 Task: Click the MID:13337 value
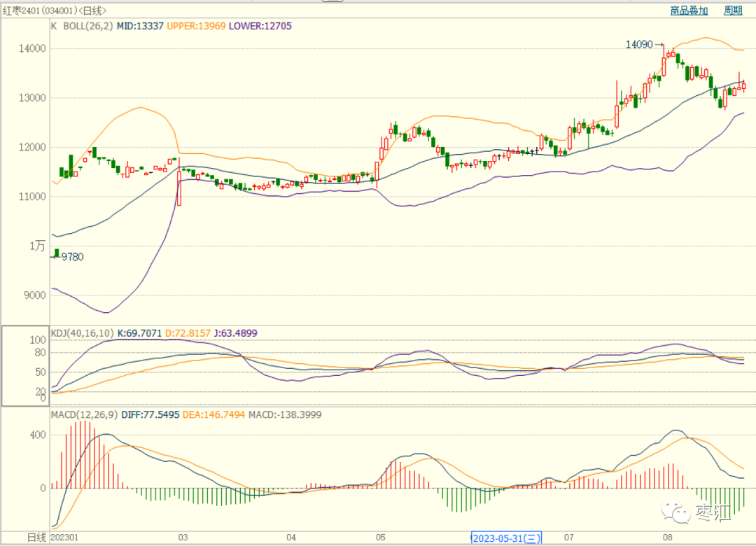tap(140, 26)
